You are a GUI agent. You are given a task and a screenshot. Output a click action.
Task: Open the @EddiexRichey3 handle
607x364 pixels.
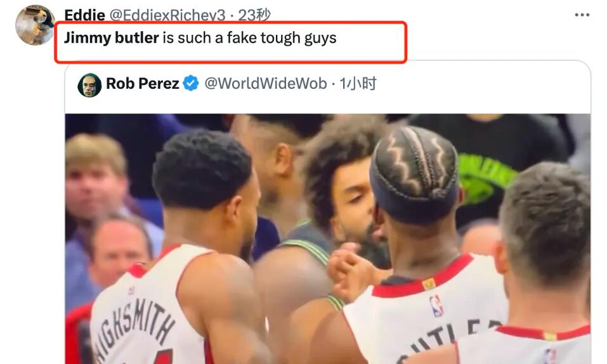click(167, 15)
